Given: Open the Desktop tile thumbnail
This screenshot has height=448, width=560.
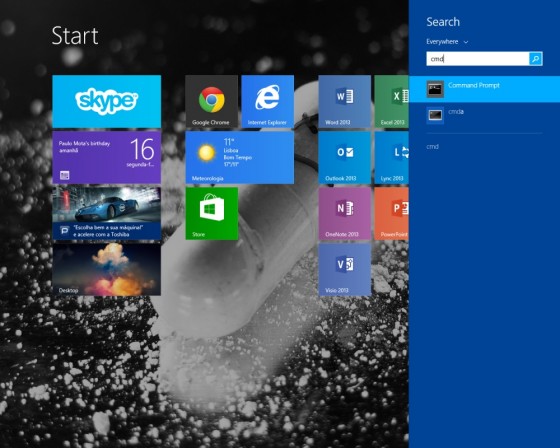Looking at the screenshot, I should [x=106, y=270].
